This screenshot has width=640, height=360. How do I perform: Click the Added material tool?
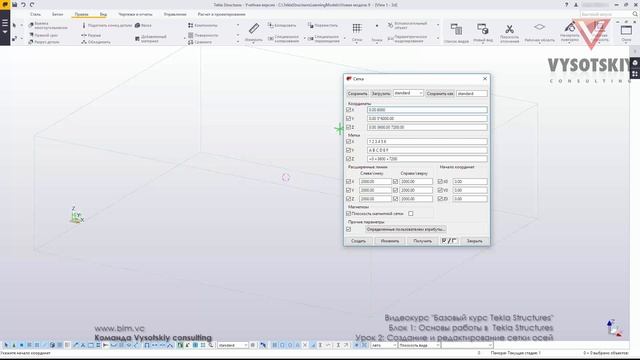(x=150, y=39)
